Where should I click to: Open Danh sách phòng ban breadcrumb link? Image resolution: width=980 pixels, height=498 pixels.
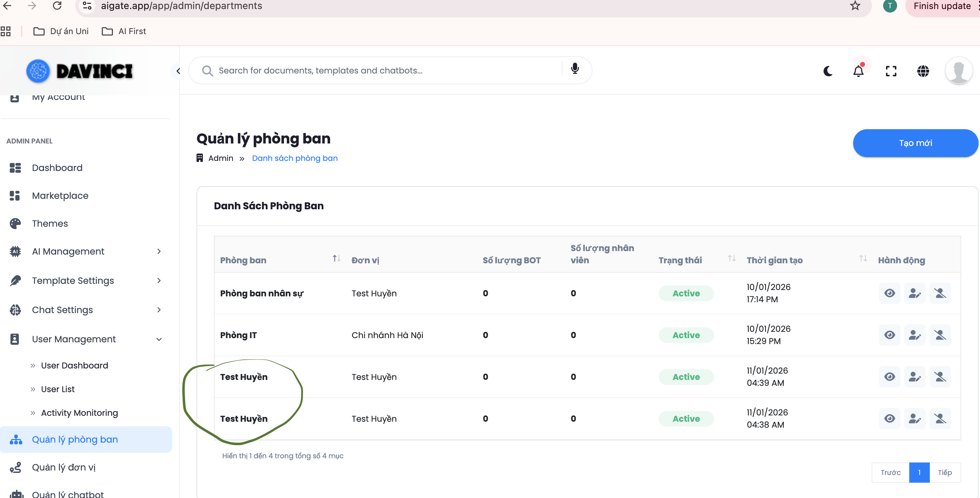coord(294,158)
